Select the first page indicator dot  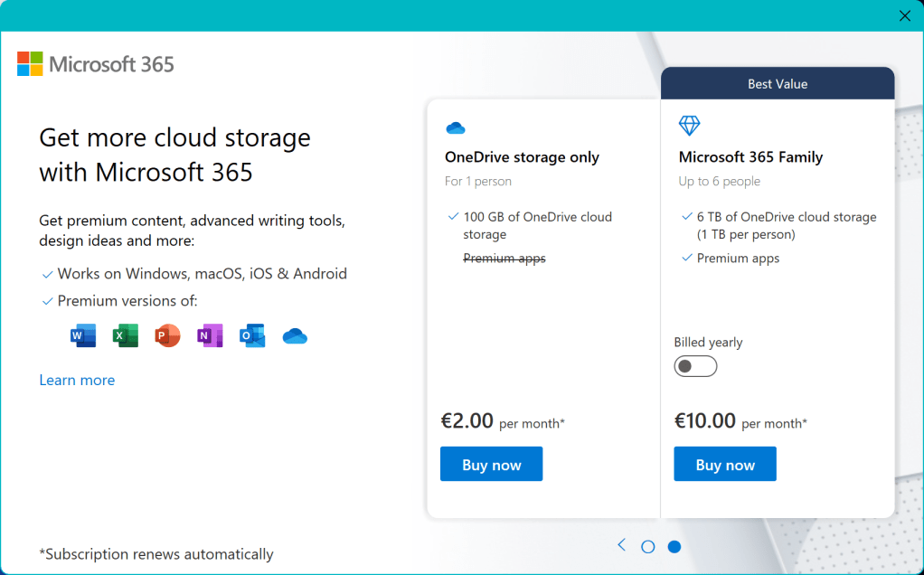tap(647, 546)
